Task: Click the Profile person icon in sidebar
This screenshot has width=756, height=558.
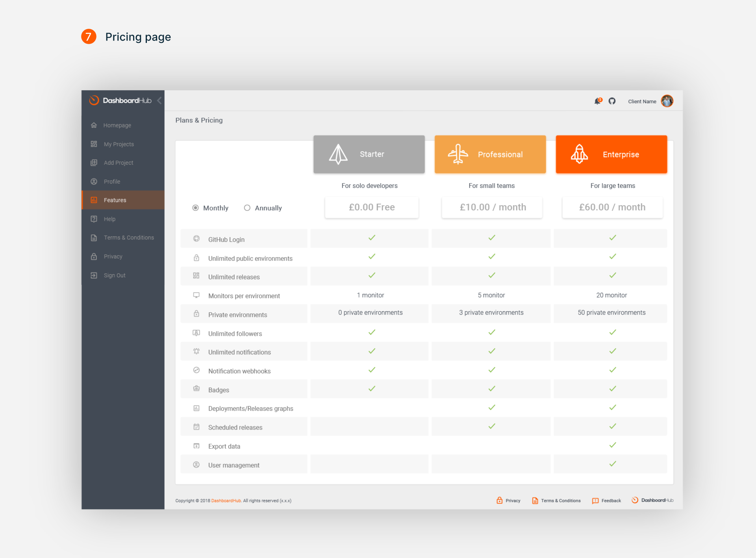Action: (x=94, y=182)
